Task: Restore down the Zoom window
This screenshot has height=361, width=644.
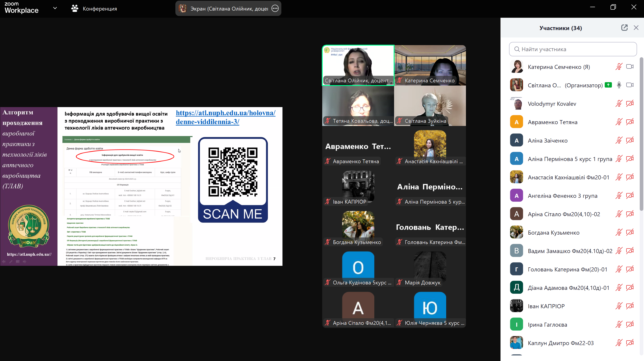Action: pyautogui.click(x=613, y=7)
